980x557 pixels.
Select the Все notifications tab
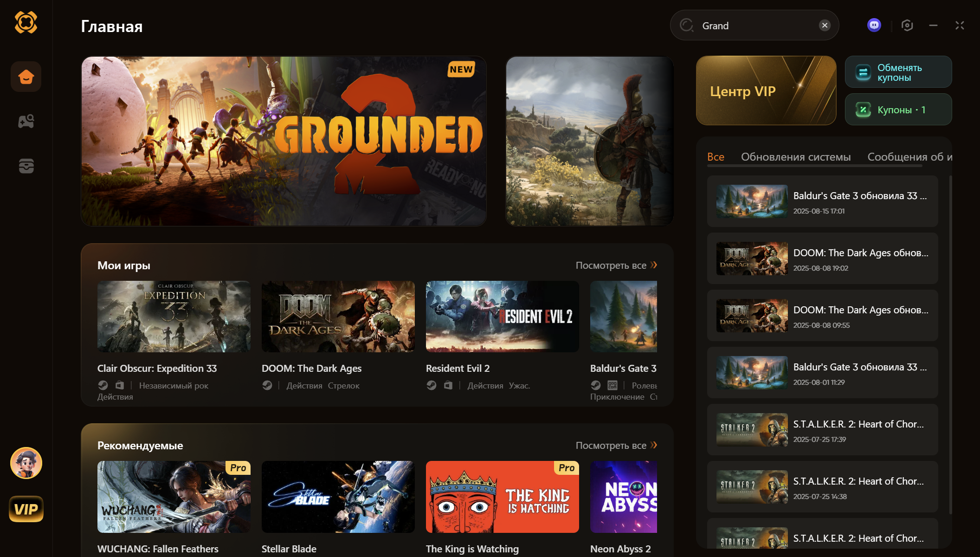(716, 157)
